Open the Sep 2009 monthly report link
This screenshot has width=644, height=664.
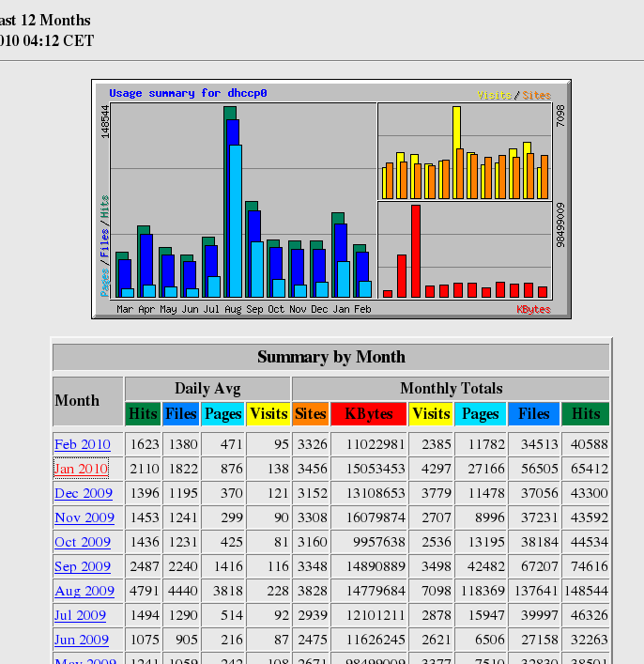click(83, 566)
